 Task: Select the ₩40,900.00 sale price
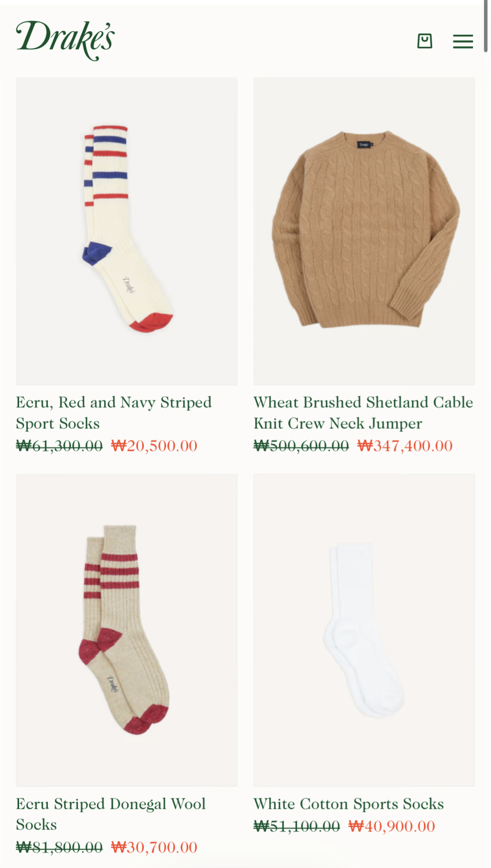coord(392,826)
